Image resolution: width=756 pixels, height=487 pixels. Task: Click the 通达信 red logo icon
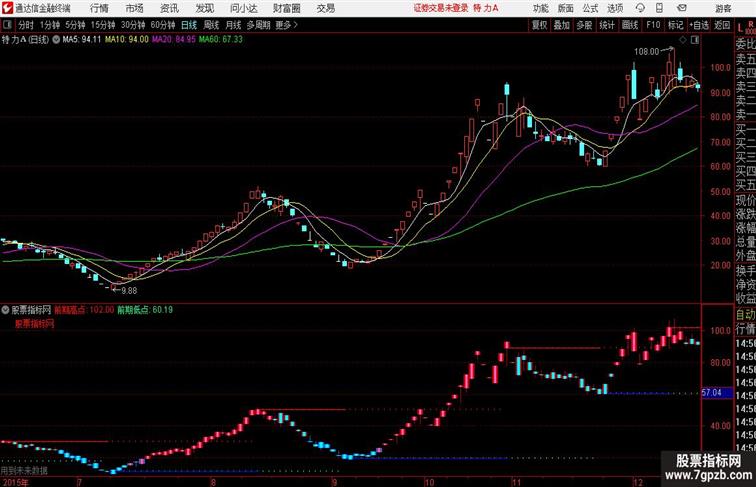click(7, 8)
